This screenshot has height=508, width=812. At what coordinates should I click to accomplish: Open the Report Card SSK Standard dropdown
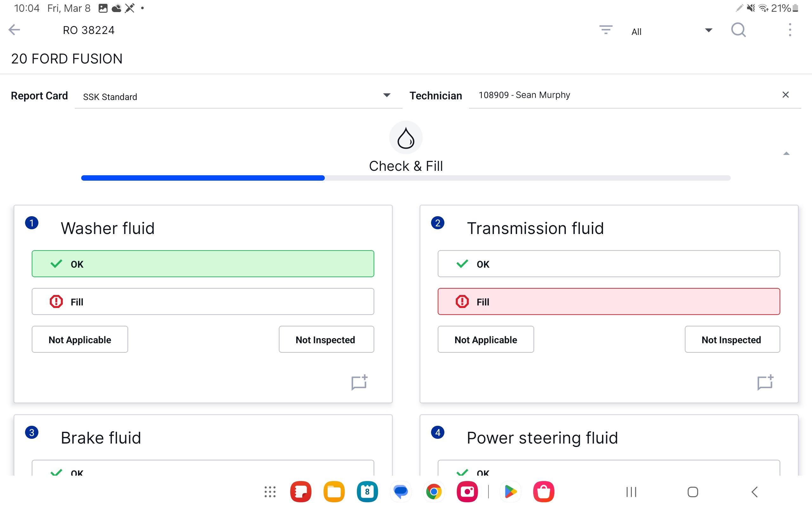[238, 96]
